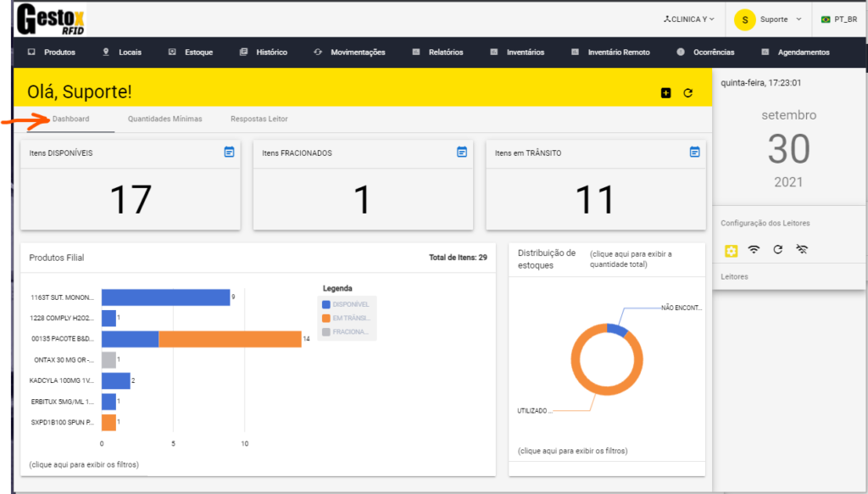Open calendar icon on Itens FRACIONADOS card
Image resolution: width=868 pixels, height=494 pixels.
(x=462, y=152)
